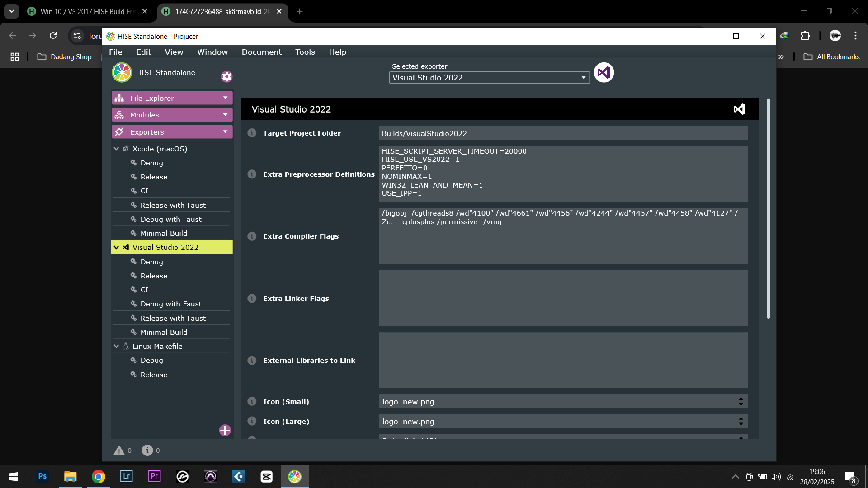Open a new browser tab
Image resolution: width=868 pixels, height=488 pixels.
point(300,11)
